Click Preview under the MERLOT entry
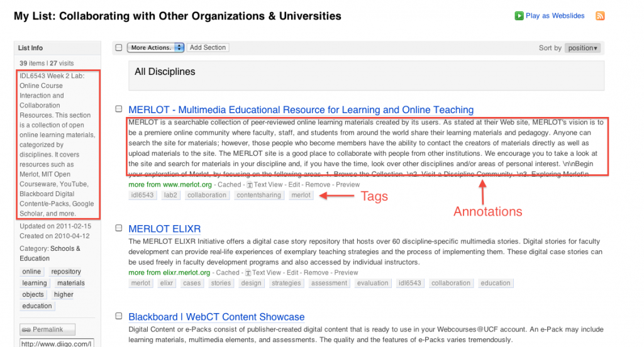The width and height of the screenshot is (644, 347). (348, 185)
